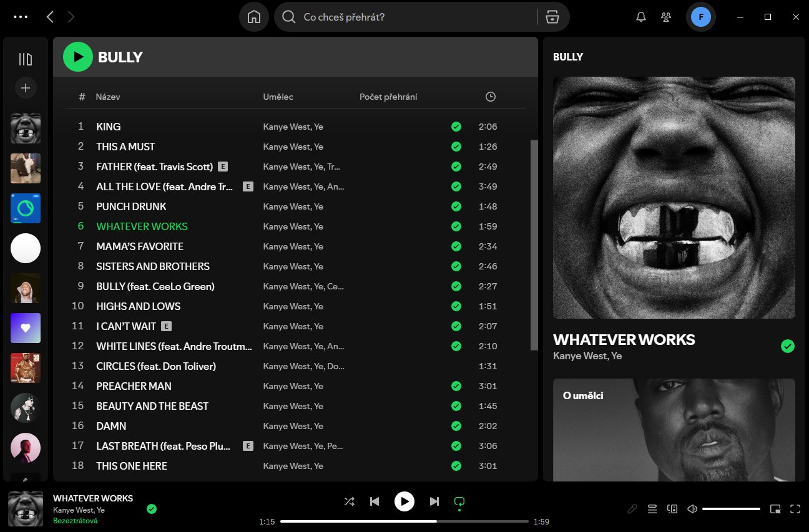Open the 'O umělci' artist card
809x532 pixels.
click(674, 430)
